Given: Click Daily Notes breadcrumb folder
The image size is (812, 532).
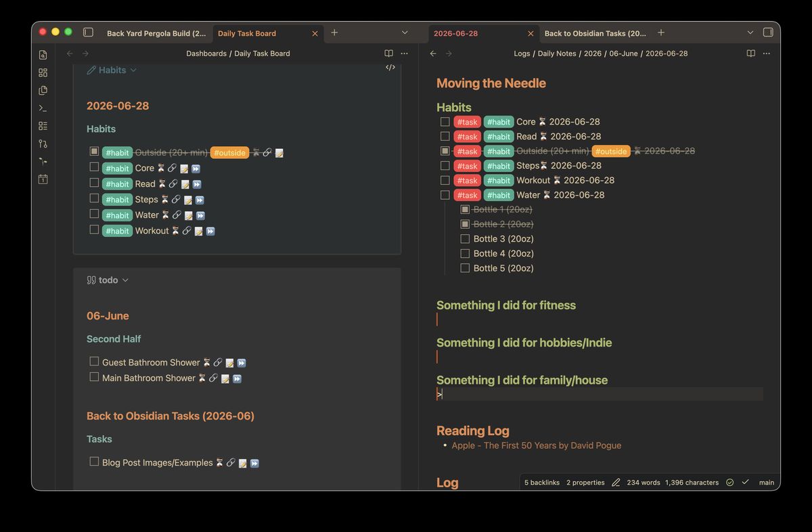Looking at the screenshot, I should (557, 53).
